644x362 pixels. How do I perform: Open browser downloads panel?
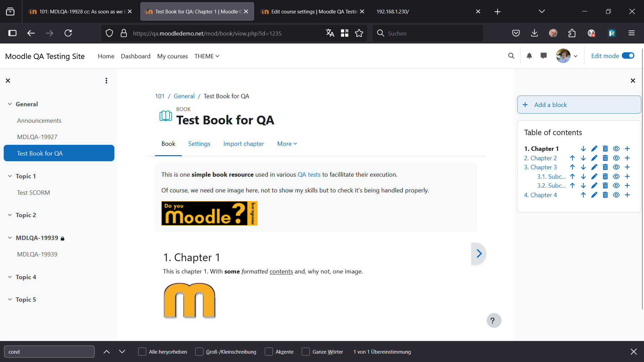tap(534, 33)
